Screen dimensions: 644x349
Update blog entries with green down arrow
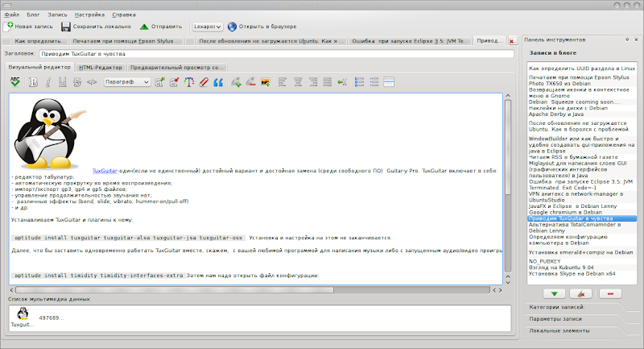click(554, 293)
